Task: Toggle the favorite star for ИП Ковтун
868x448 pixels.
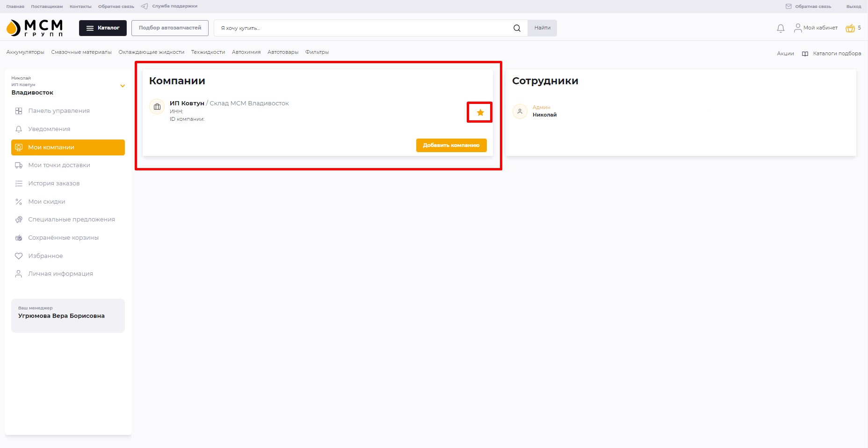Action: tap(480, 112)
